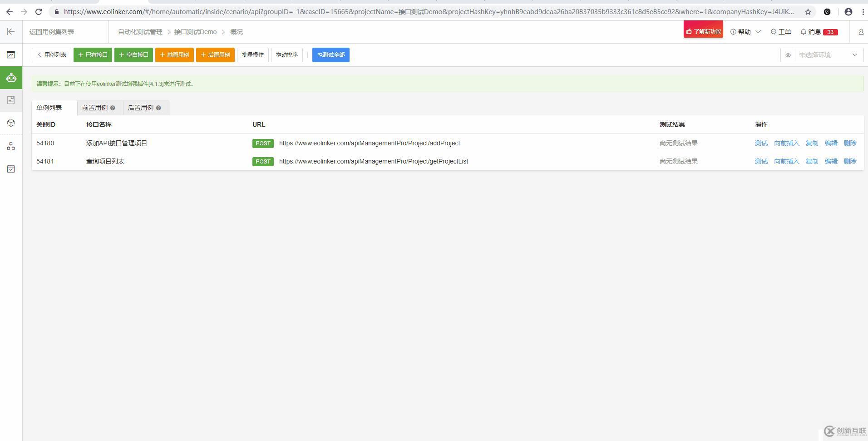868x441 pixels.
Task: Open the chart overview sidebar icon
Action: (x=11, y=55)
